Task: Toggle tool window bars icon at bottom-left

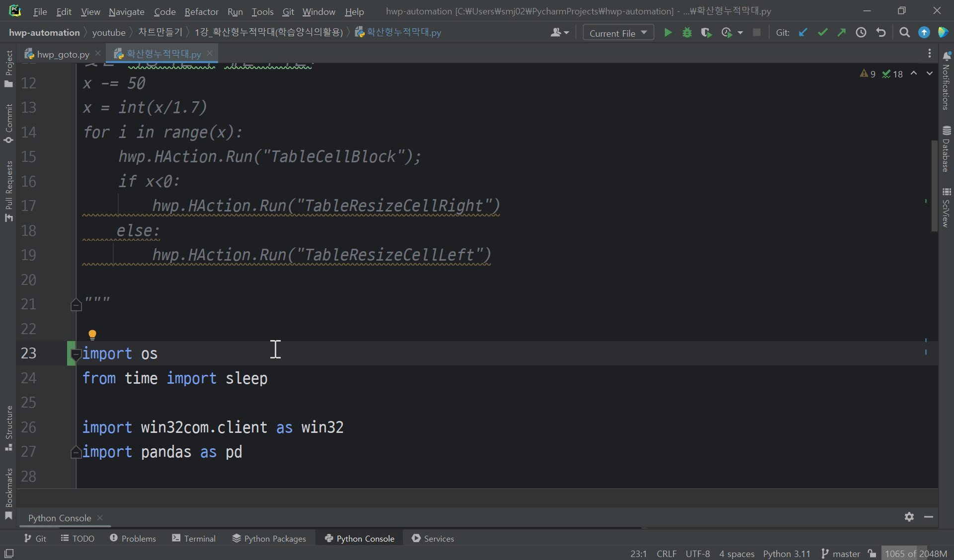Action: click(9, 553)
